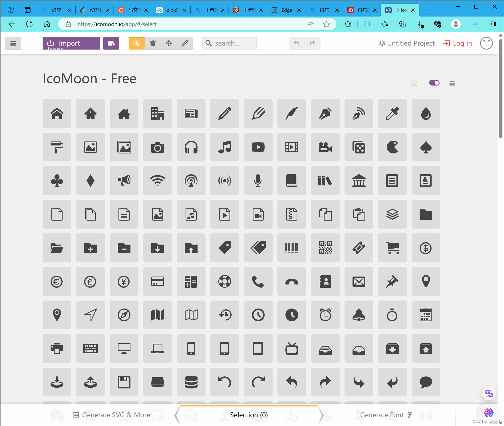504x426 pixels.
Task: Open the Generate SVG & More tab
Action: [111, 415]
